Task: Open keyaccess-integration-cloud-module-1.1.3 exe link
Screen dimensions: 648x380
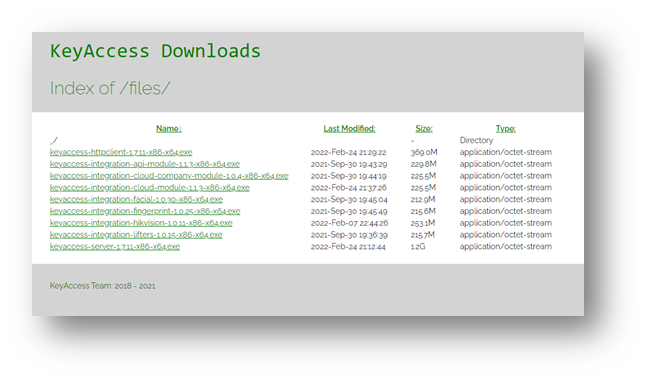Action: coord(150,188)
